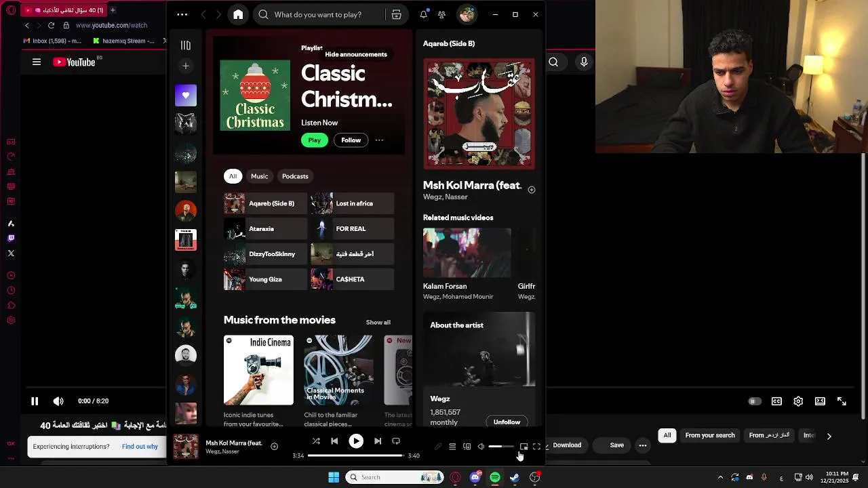Viewport: 868px width, 488px height.
Task: Select the All filter chip in Spotify
Action: (x=233, y=176)
